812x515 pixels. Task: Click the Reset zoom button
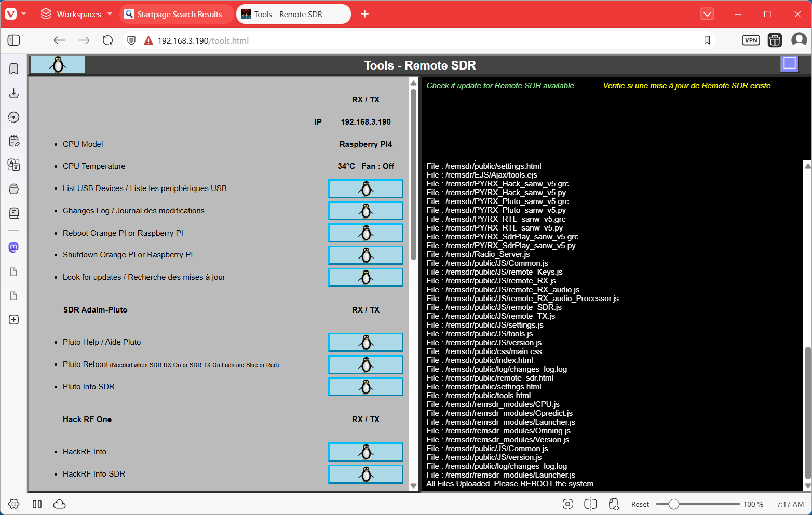click(640, 504)
